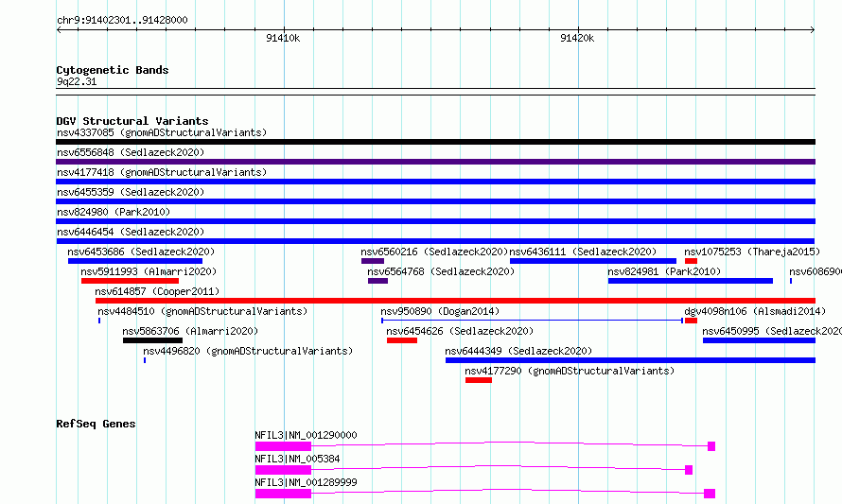The height and width of the screenshot is (504, 842).
Task: Click the left arrow of the ruler
Action: 59,30
